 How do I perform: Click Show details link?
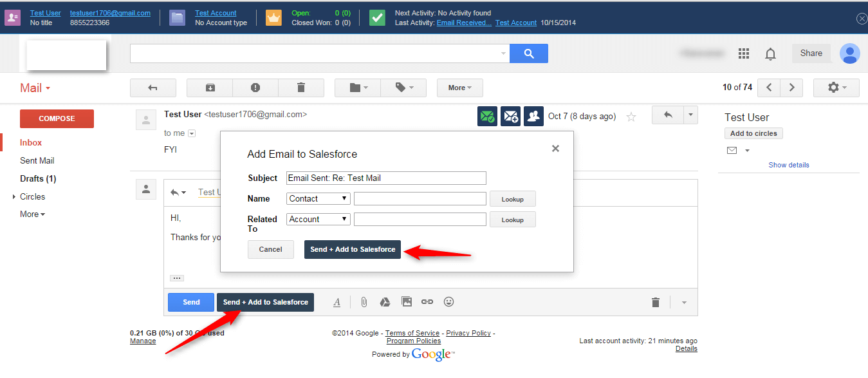point(789,165)
